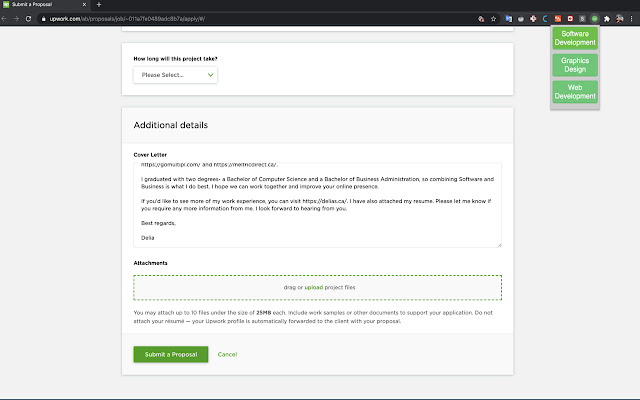Open the Chrome profile avatar
The image size is (640, 400).
coord(620,19)
